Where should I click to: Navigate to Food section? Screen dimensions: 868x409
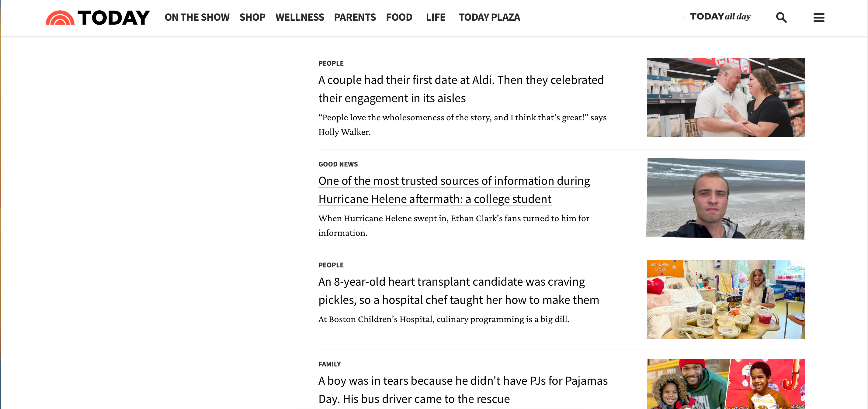tap(399, 18)
